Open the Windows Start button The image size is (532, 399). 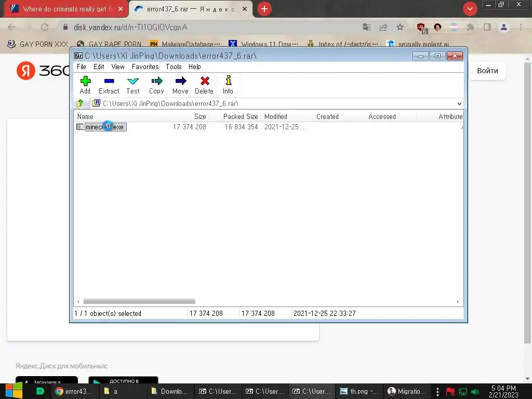(14, 391)
